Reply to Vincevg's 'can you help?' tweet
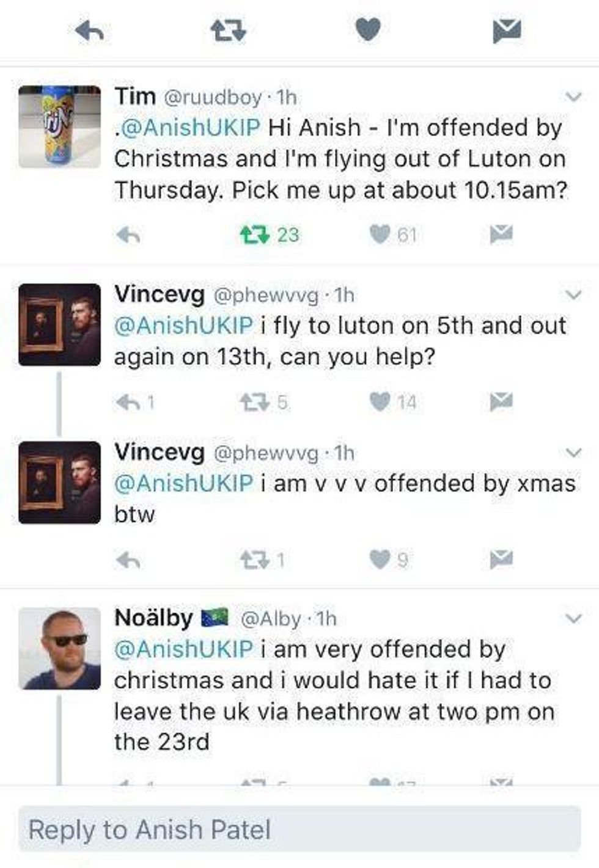599x868 pixels. (x=128, y=401)
